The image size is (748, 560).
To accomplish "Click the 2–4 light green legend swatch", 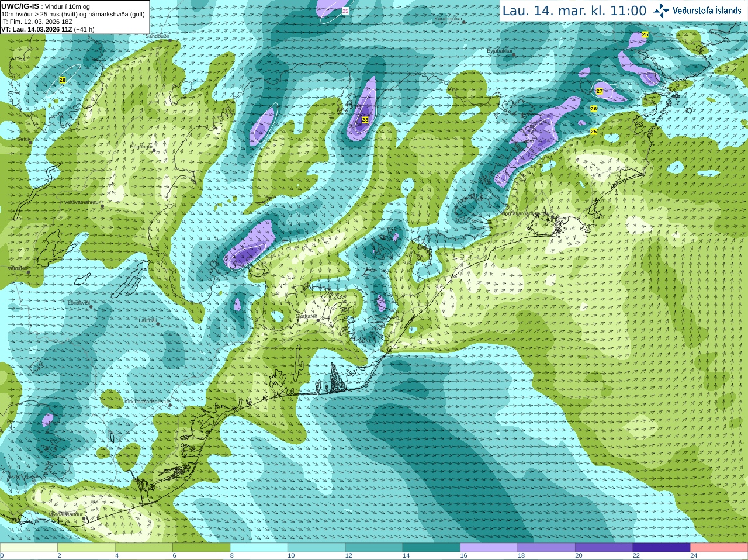I will tap(86, 548).
